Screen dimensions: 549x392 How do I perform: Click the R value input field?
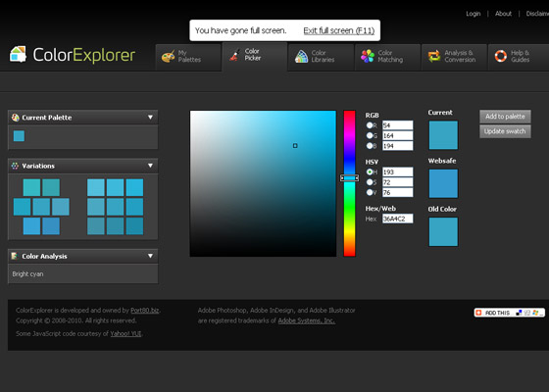pyautogui.click(x=397, y=125)
